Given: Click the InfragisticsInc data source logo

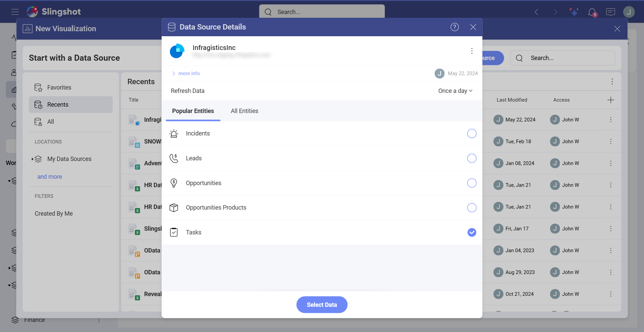Looking at the screenshot, I should pos(177,51).
